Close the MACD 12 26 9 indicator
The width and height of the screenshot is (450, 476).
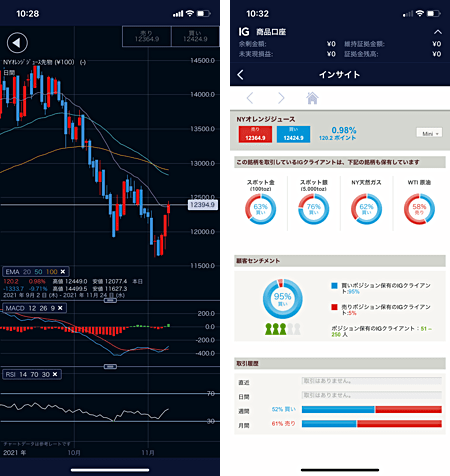click(x=60, y=308)
